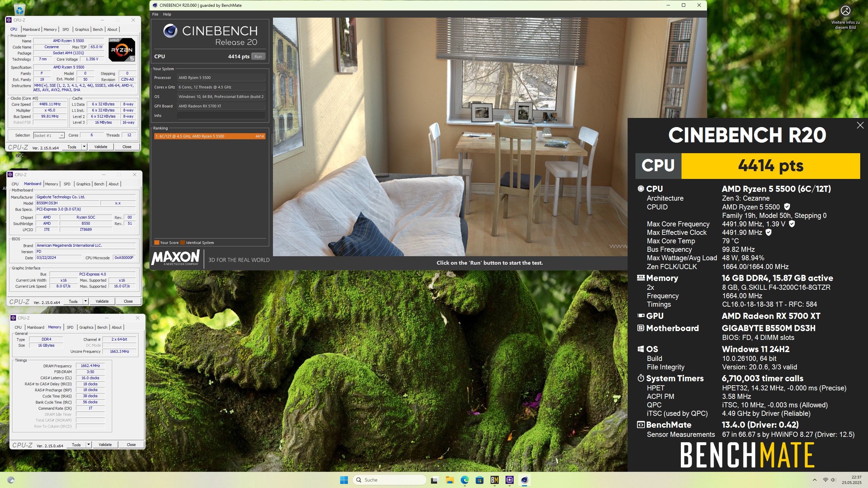Viewport: 868px width, 488px height.
Task: Open Task View from the taskbar
Action: click(x=434, y=480)
